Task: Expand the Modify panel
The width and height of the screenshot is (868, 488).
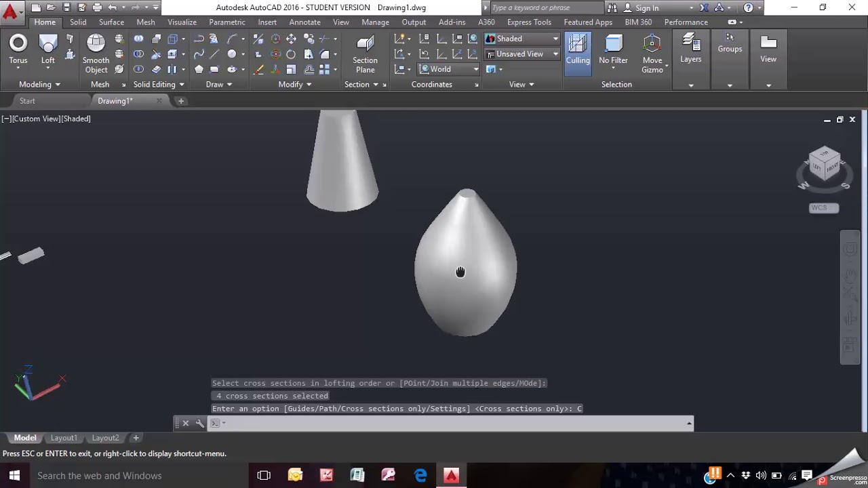Action: (295, 84)
